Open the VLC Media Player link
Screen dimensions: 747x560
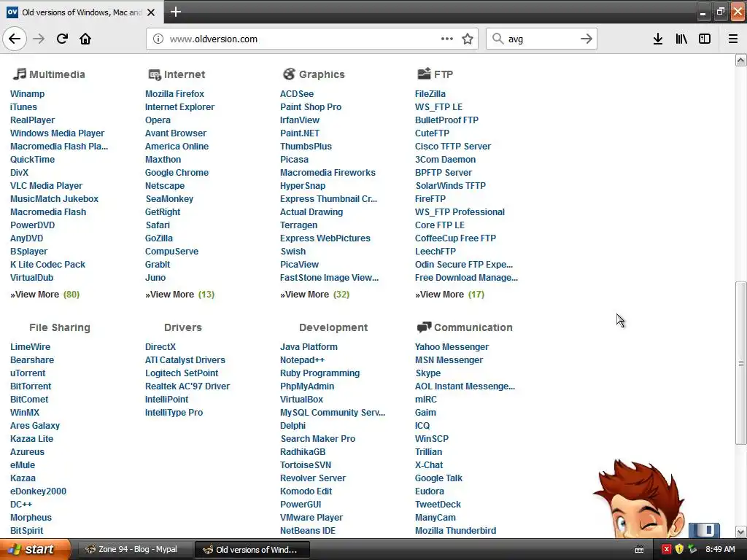tap(46, 186)
